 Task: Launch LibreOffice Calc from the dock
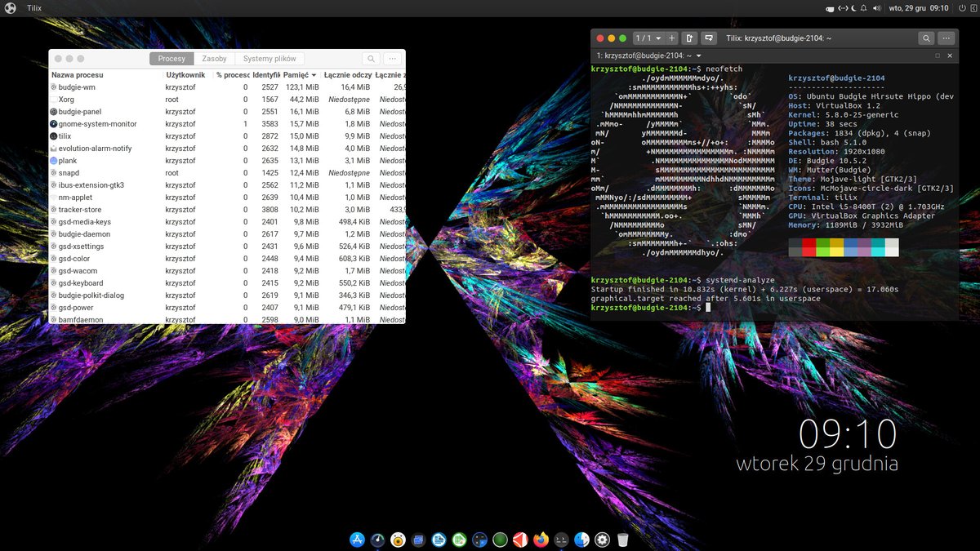459,540
